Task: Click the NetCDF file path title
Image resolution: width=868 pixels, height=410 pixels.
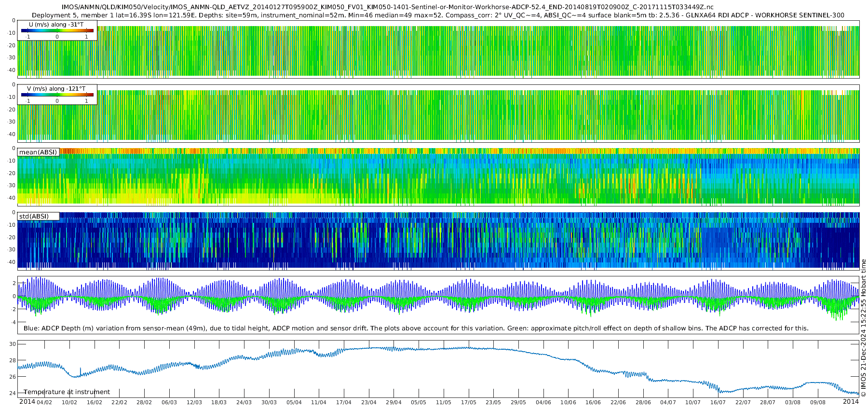Action: (388, 7)
